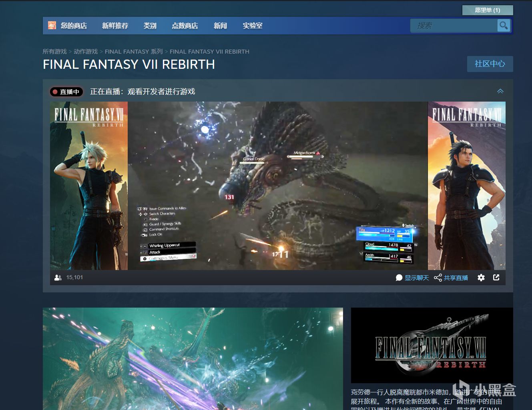Open the 实验室 labs tab
The height and width of the screenshot is (410, 532).
pyautogui.click(x=252, y=26)
